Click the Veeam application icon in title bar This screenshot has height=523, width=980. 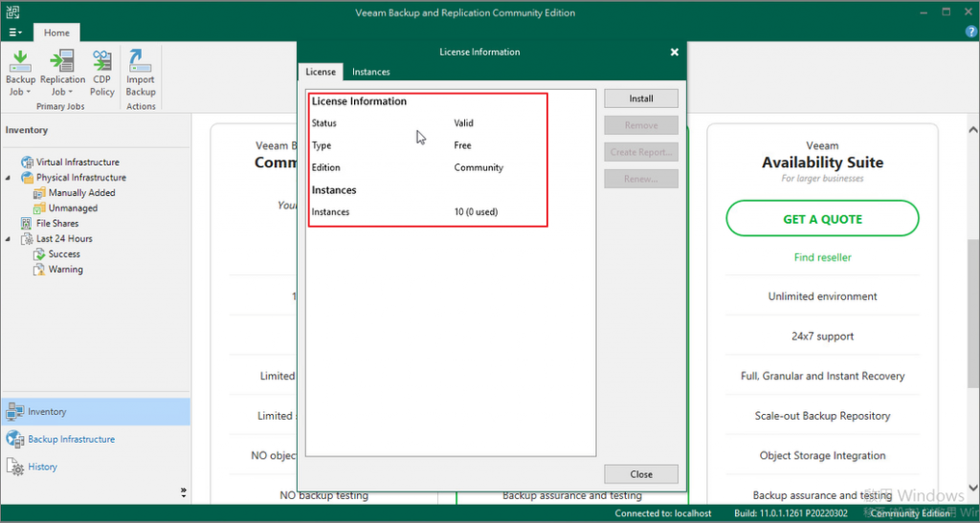pyautogui.click(x=12, y=11)
